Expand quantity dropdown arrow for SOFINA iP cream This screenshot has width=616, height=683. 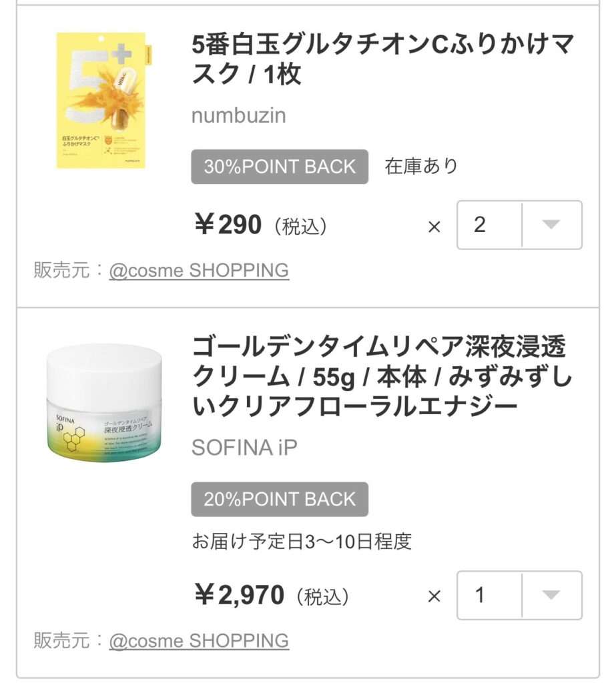[x=551, y=595]
